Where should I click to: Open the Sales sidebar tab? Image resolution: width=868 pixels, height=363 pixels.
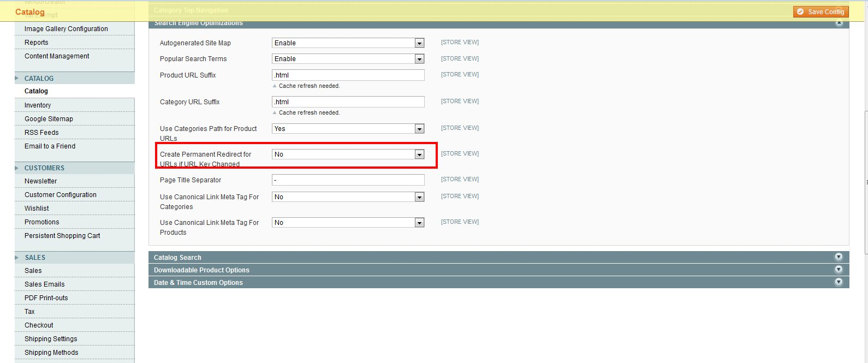pyautogui.click(x=74, y=271)
